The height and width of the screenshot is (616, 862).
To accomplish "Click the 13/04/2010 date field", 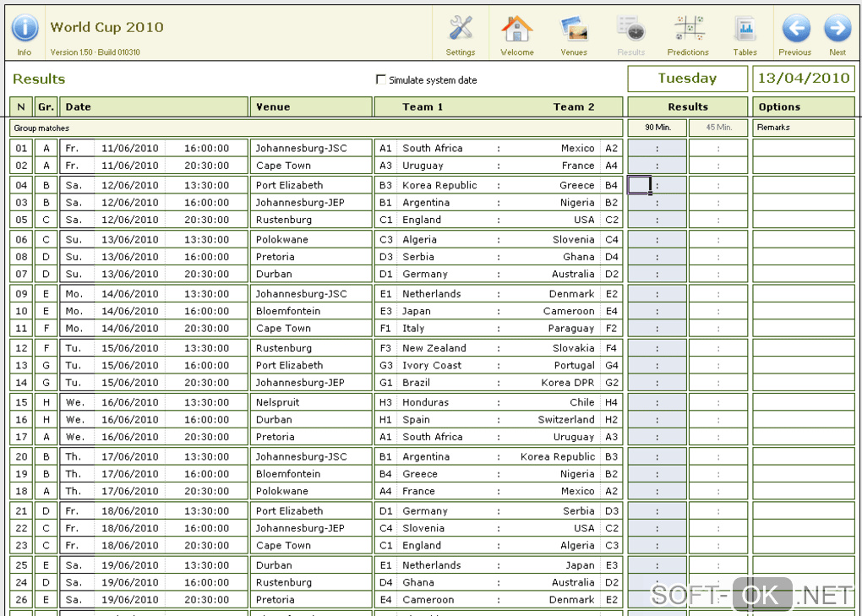I will coord(804,79).
